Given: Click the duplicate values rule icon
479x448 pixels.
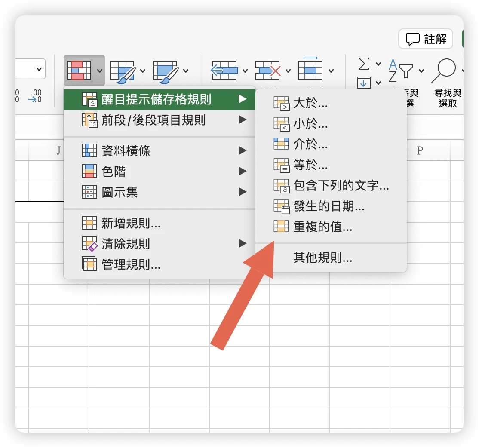Looking at the screenshot, I should click(281, 226).
